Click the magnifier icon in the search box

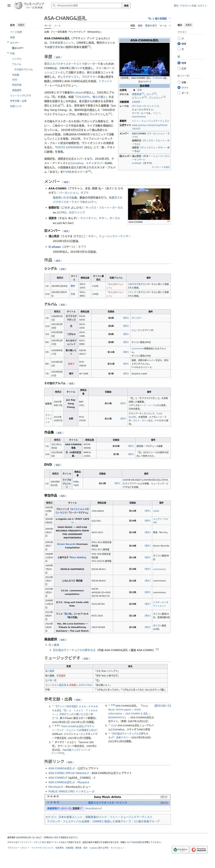54,5
